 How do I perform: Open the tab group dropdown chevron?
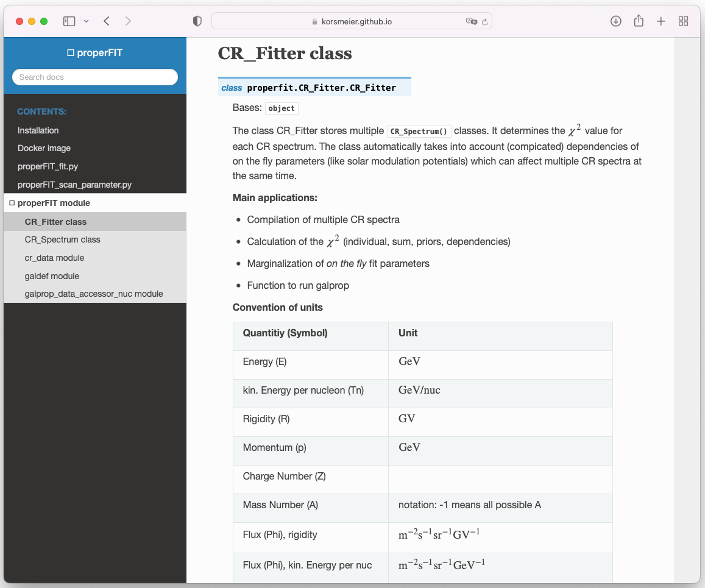click(86, 21)
